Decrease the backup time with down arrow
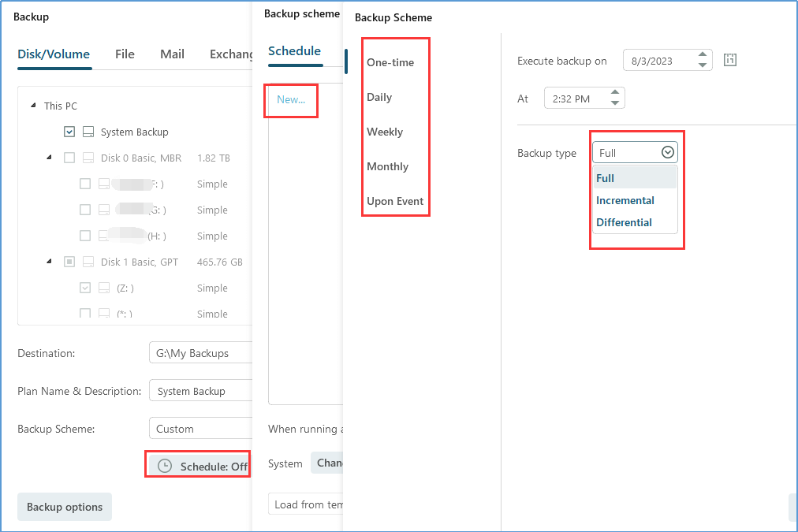This screenshot has height=532, width=798. coord(615,103)
